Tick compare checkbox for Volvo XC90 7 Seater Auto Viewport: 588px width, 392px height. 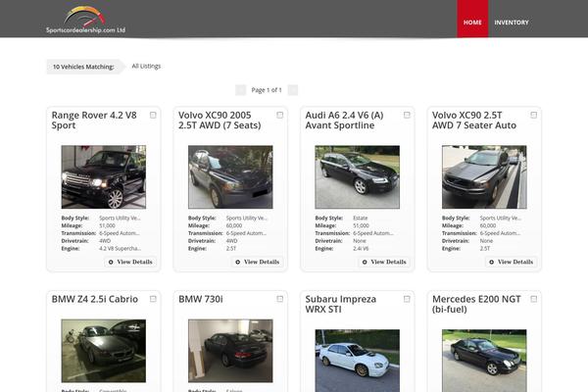pos(534,116)
